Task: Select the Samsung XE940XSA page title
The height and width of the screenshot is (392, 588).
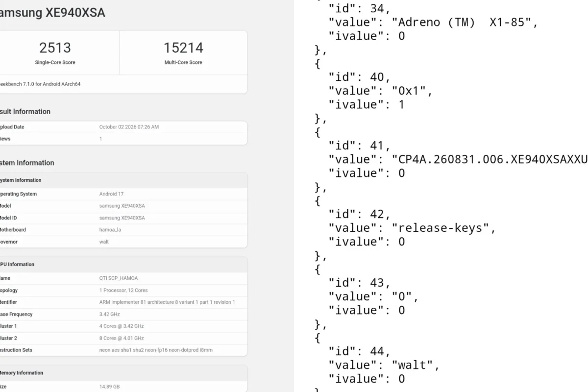Action: click(52, 13)
